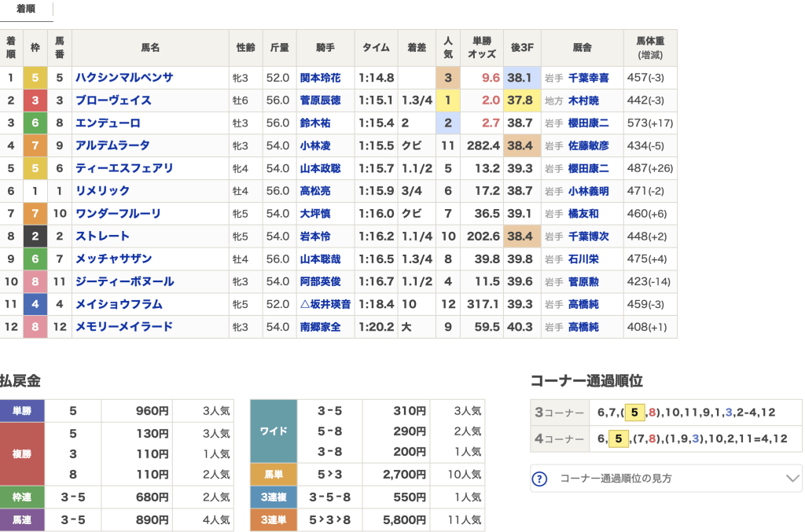Screen dimensions: 805x532
Task: Open trainer page for 千葉幸喜
Action: point(588,78)
